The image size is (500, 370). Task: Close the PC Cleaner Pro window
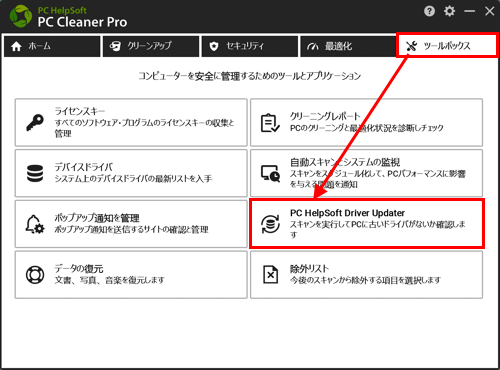point(489,11)
